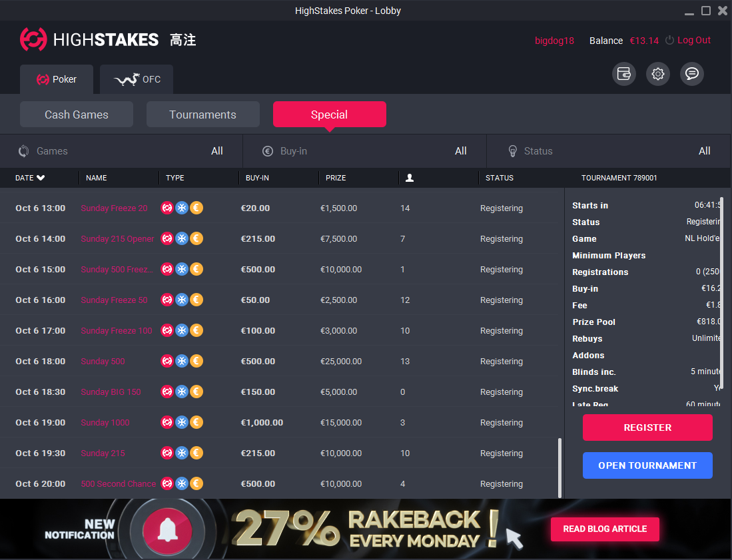Open the bigdog18 username profile

click(x=555, y=41)
